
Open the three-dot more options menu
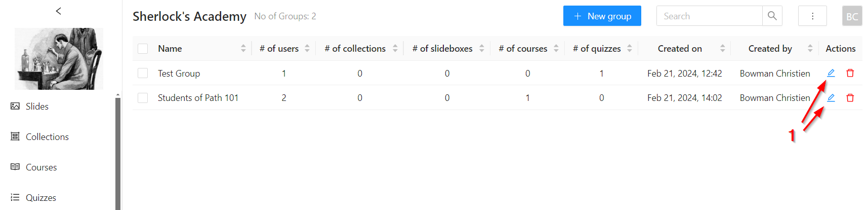pyautogui.click(x=812, y=16)
